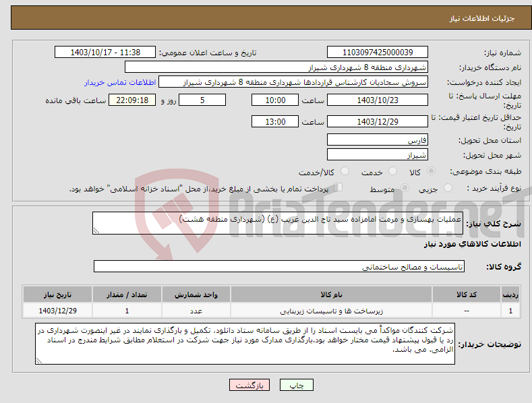The image size is (532, 403).
Task: Click the عدد unit cell in table
Action: point(196,311)
